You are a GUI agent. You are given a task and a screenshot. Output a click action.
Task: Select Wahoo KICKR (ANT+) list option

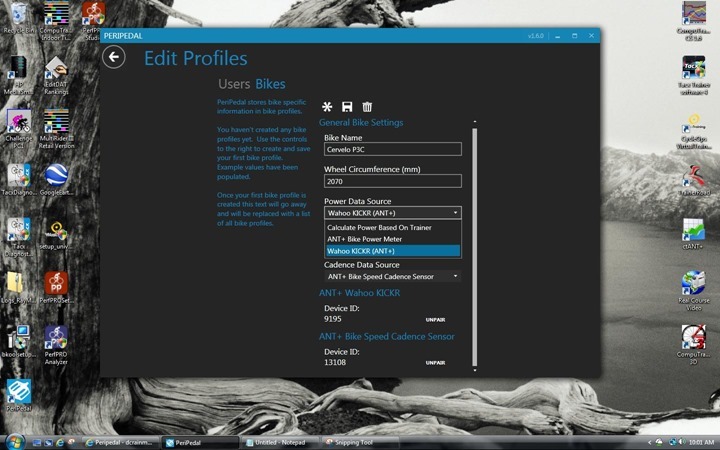click(393, 251)
